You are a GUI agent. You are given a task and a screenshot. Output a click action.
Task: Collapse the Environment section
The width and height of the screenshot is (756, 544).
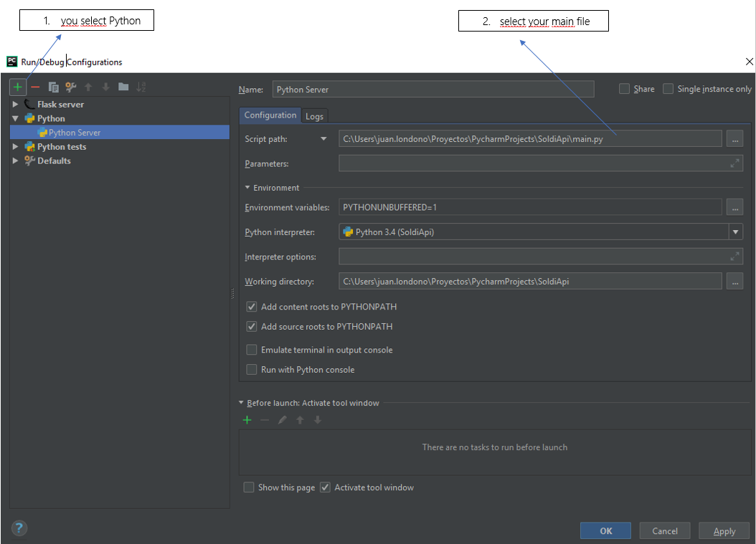(247, 188)
